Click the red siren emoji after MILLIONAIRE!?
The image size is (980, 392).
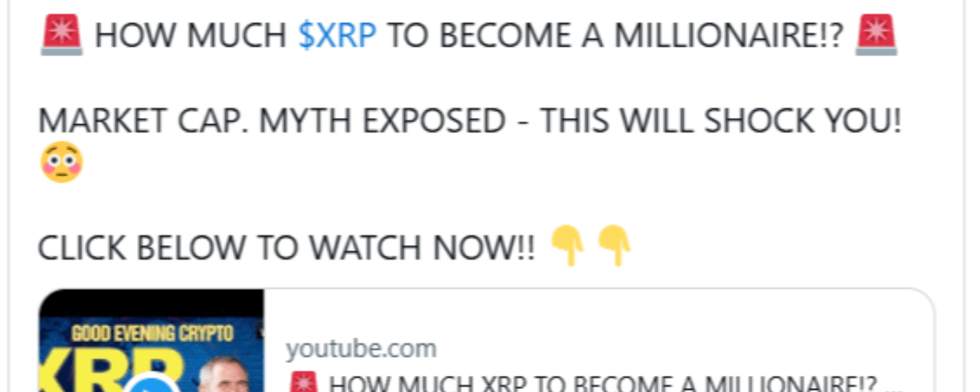click(877, 35)
